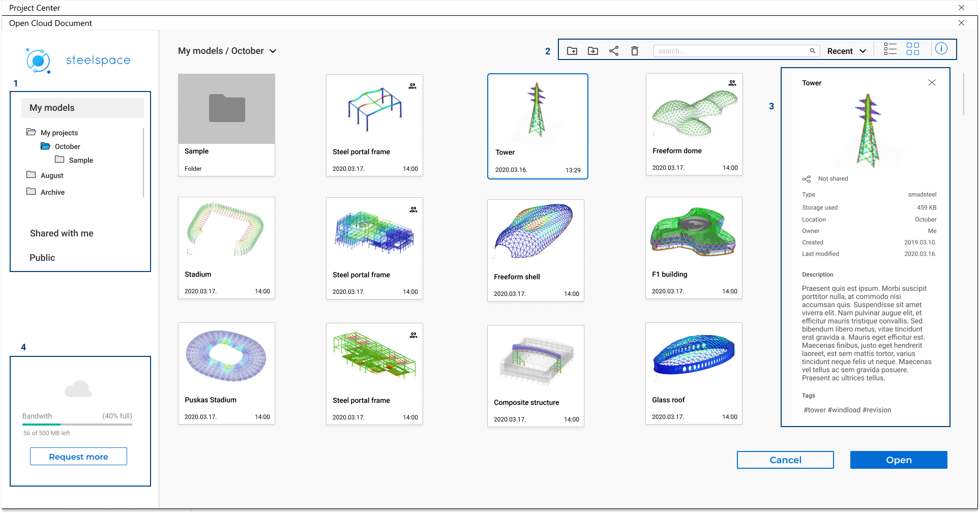Click the October folder icon in tree

45,146
